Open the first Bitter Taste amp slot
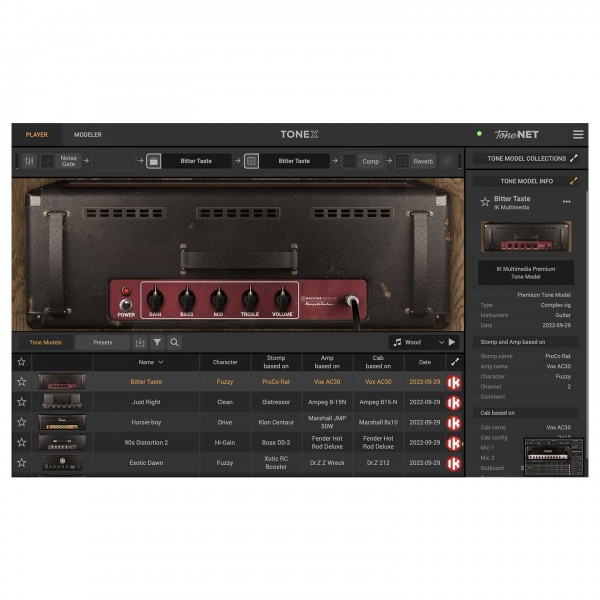This screenshot has width=600, height=600. [x=196, y=161]
